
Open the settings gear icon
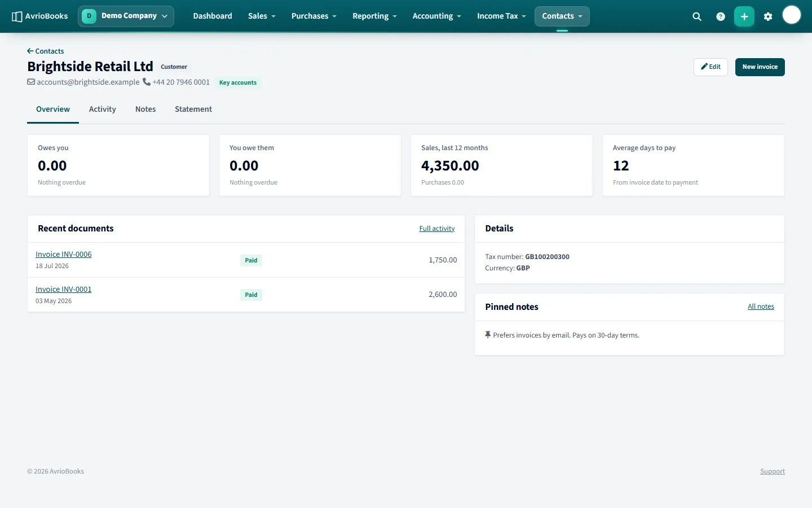(768, 16)
